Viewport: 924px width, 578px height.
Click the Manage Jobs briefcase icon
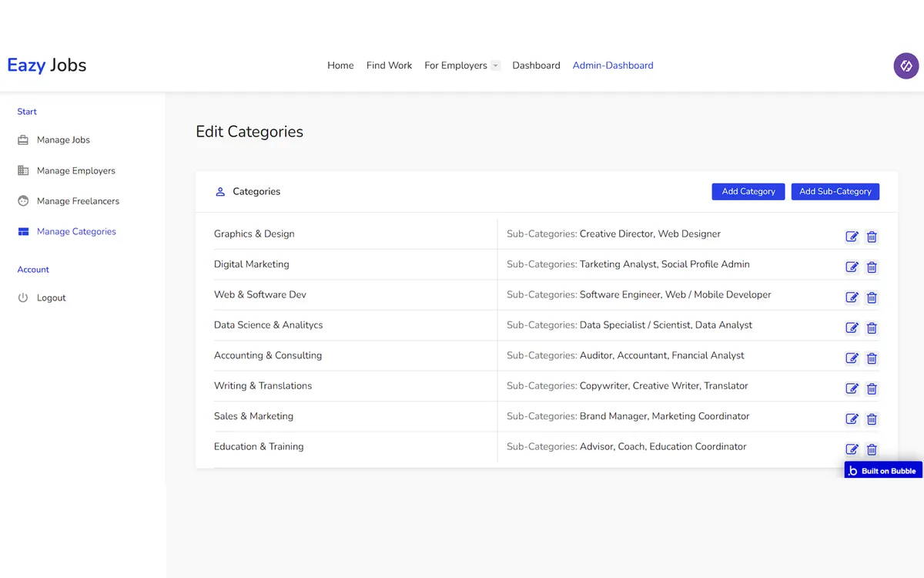(x=23, y=140)
